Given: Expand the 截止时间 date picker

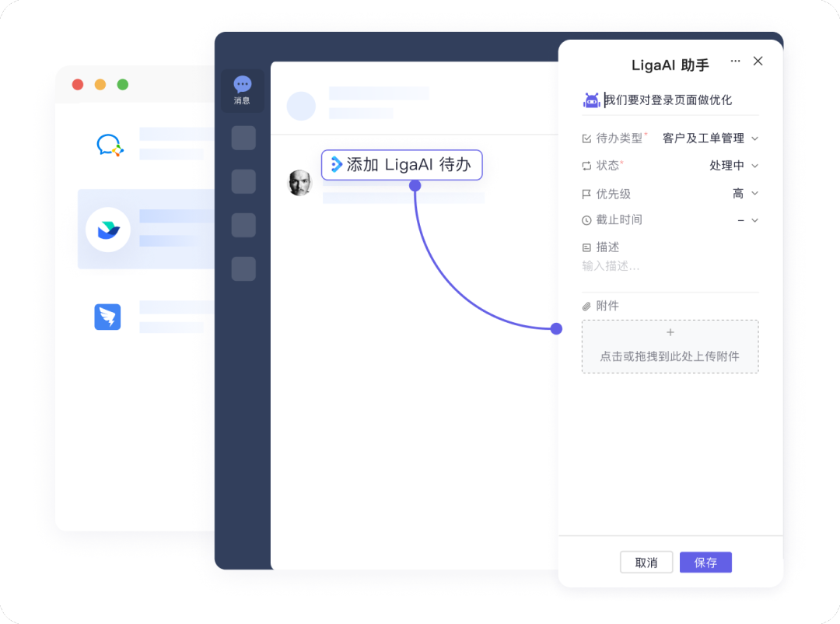Looking at the screenshot, I should [743, 219].
